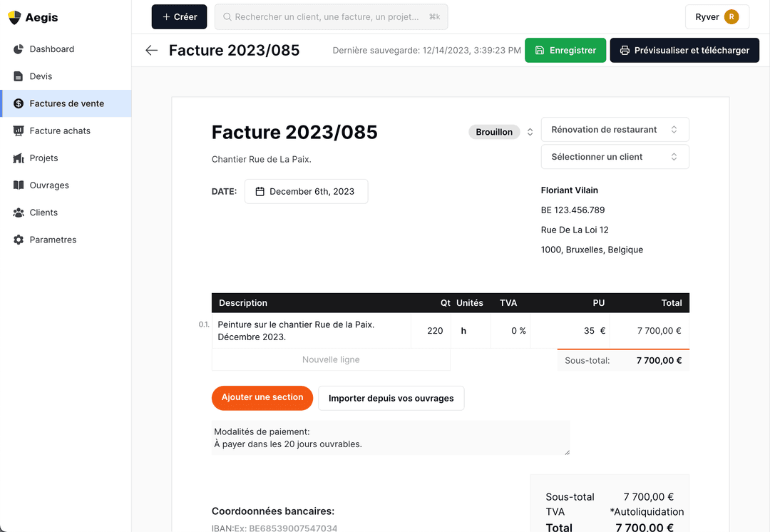This screenshot has height=532, width=770.
Task: Click the large Facture 2023/085 document title
Action: (x=294, y=132)
